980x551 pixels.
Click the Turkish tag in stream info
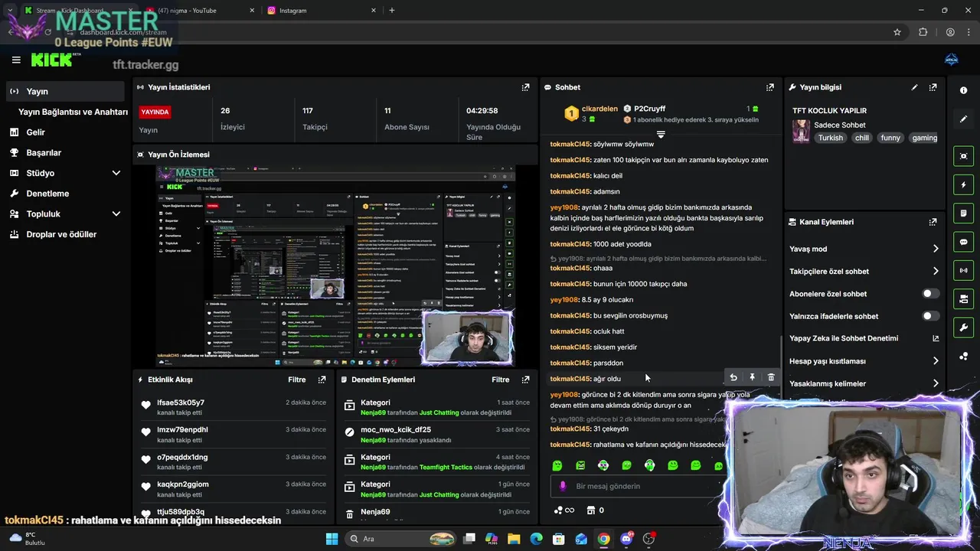[x=830, y=138]
